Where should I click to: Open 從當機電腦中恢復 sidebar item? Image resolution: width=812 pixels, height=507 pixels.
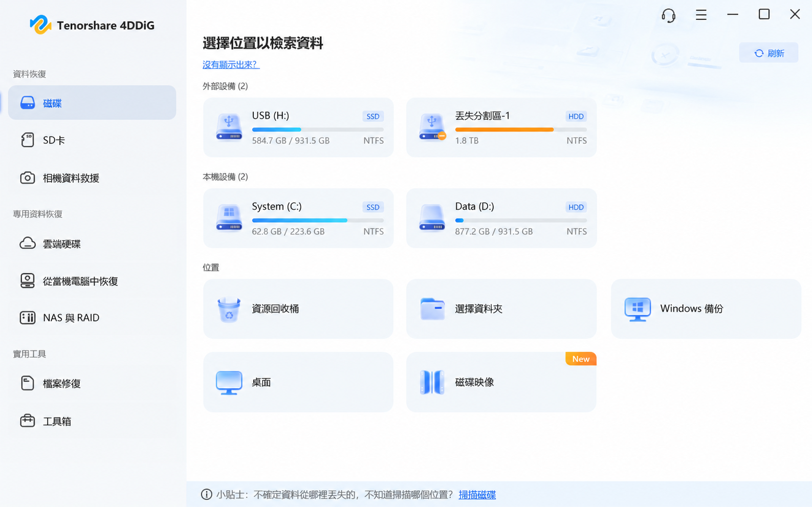pyautogui.click(x=92, y=281)
